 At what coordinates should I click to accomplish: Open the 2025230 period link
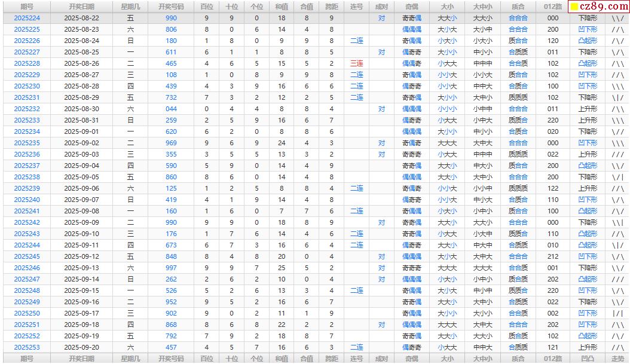(x=27, y=86)
